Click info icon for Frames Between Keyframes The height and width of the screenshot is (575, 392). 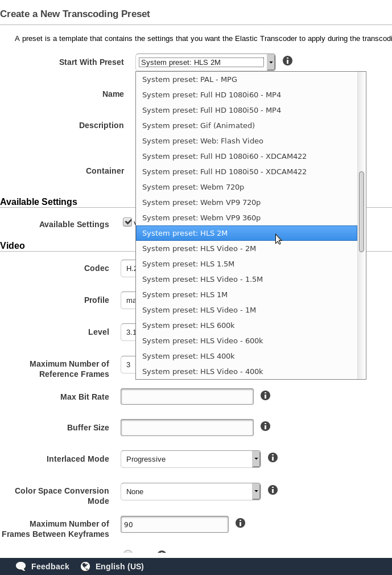point(240,523)
